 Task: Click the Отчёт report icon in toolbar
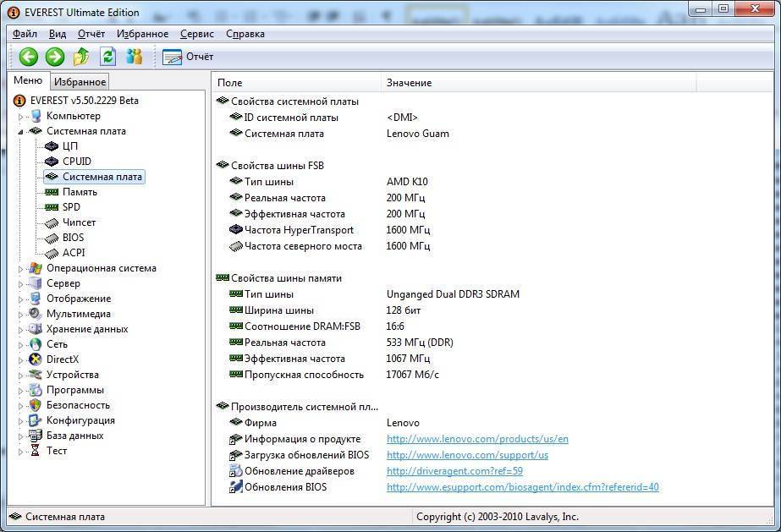point(173,58)
